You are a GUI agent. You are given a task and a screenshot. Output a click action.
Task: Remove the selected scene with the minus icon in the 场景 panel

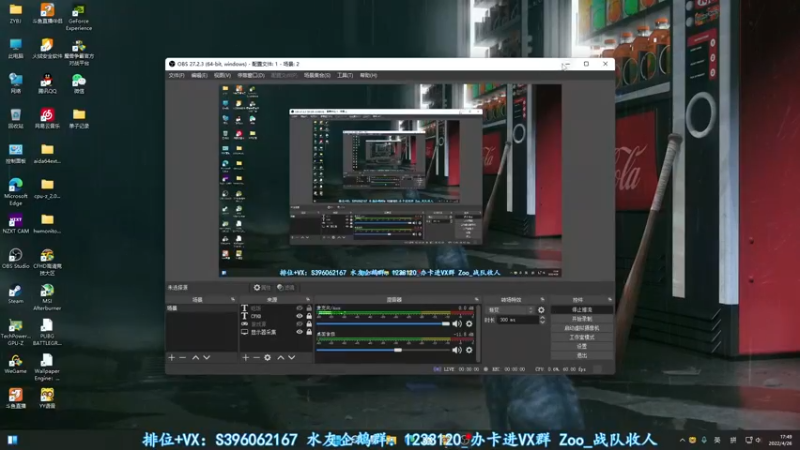tap(183, 358)
